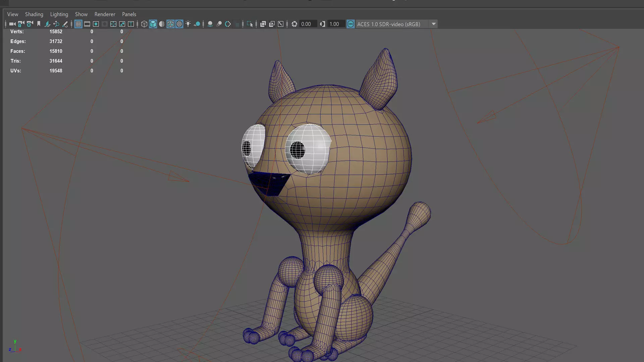
Task: Open the Shading menu
Action: (34, 14)
